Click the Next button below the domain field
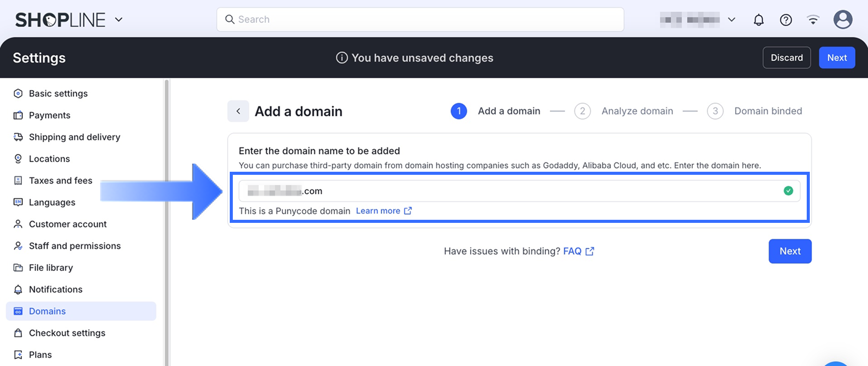The image size is (868, 366). tap(789, 251)
